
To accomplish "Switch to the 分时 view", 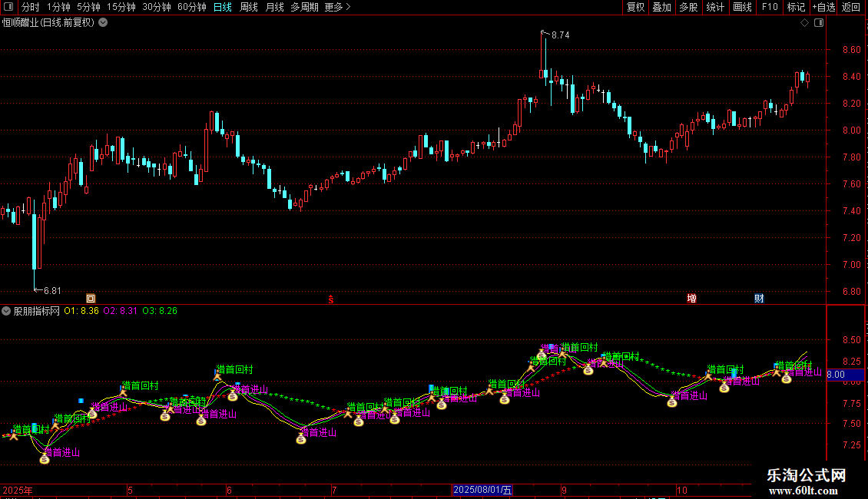I will pyautogui.click(x=31, y=7).
